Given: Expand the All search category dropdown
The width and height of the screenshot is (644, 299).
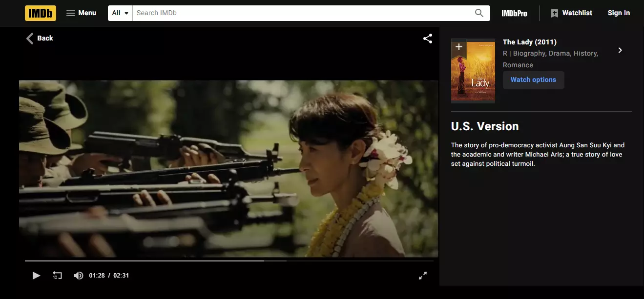Looking at the screenshot, I should [120, 13].
